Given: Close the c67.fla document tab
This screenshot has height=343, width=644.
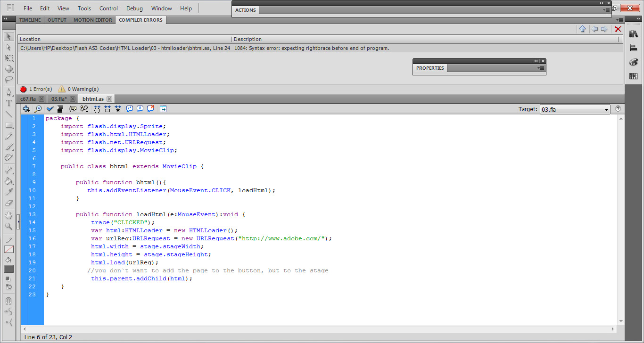Looking at the screenshot, I should click(x=41, y=99).
